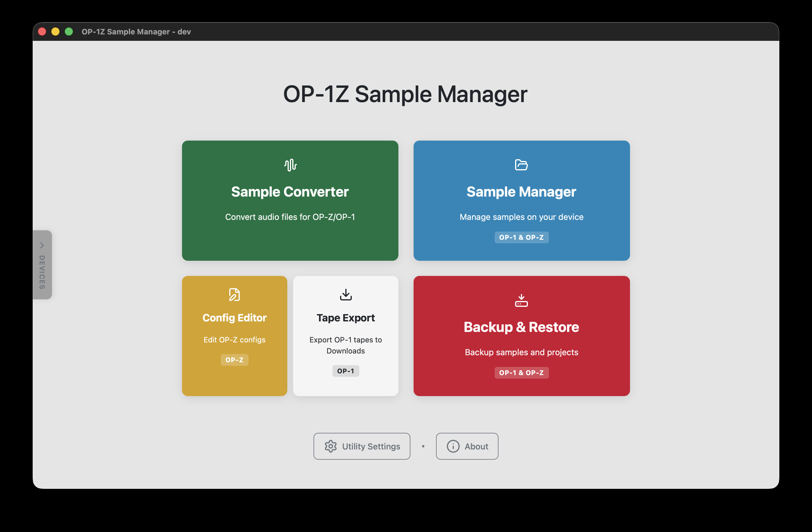The image size is (812, 532).
Task: Click 'Backup samples and projects' description
Action: 521,353
